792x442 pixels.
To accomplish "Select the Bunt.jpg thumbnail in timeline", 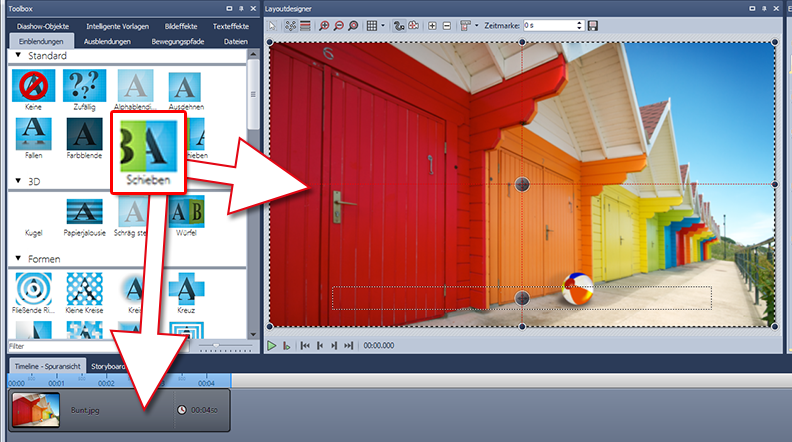I will [x=36, y=409].
